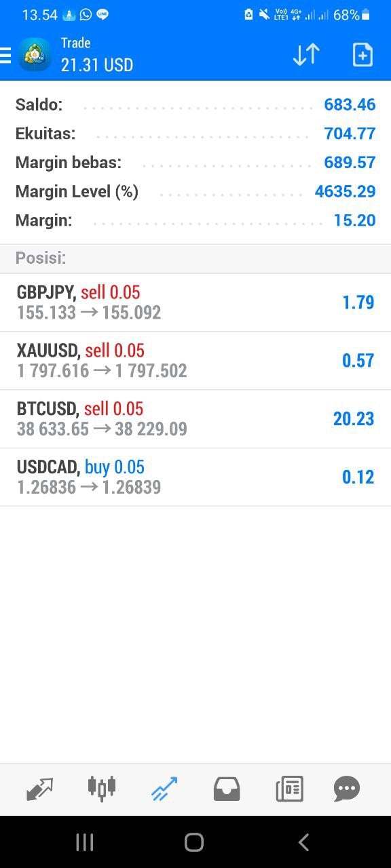Select the GBPJPY sell 0.05 position
Screen dimensions: 391x868
(195, 302)
